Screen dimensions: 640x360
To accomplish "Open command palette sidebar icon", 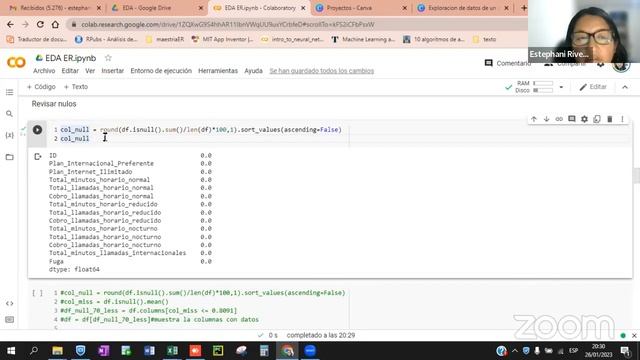I will click(x=9, y=320).
